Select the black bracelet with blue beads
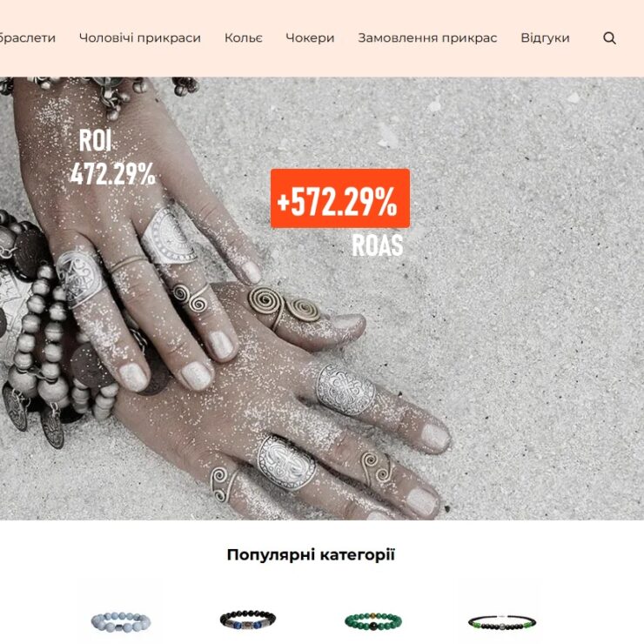 point(248,620)
